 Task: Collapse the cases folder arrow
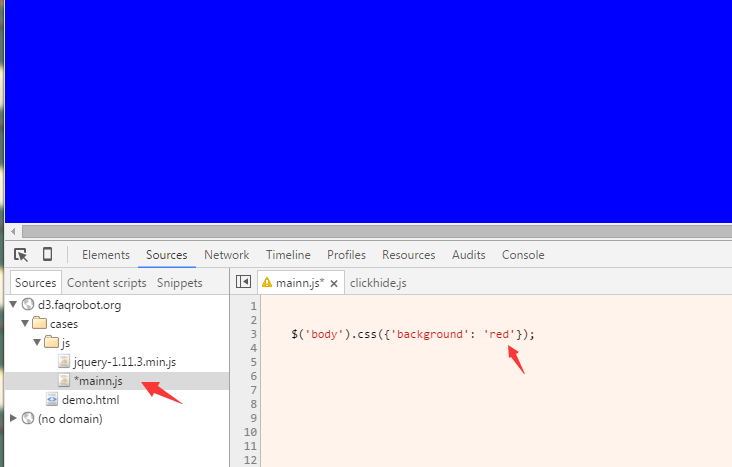(x=25, y=323)
